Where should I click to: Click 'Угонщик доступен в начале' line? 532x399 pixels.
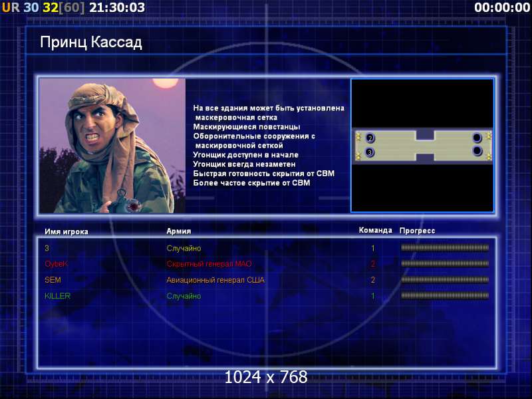(245, 155)
